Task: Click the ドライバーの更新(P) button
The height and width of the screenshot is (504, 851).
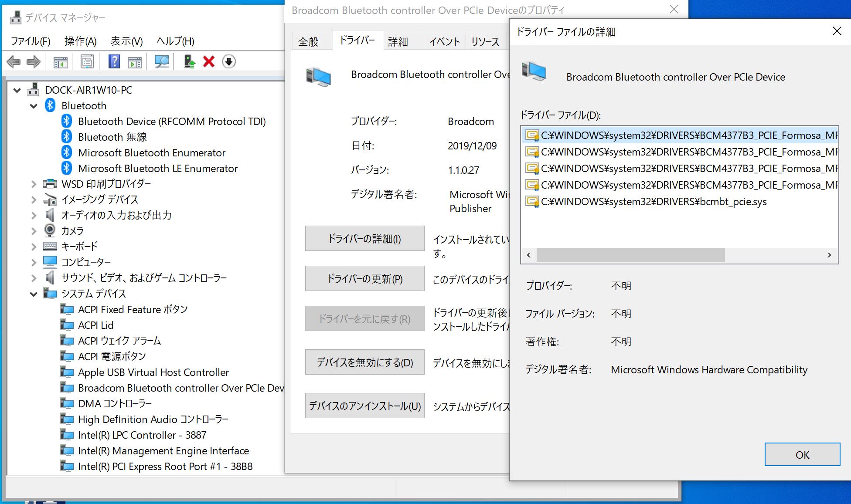Action: 364,279
